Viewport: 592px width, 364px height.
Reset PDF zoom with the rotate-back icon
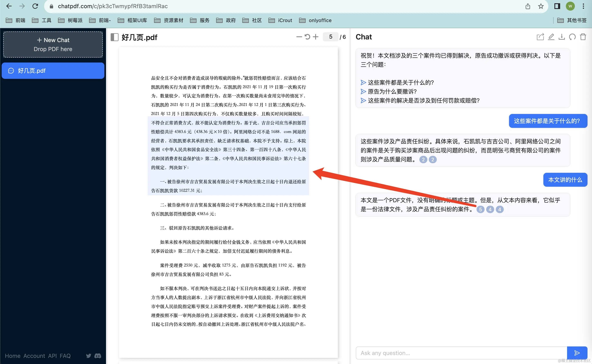coord(307,37)
